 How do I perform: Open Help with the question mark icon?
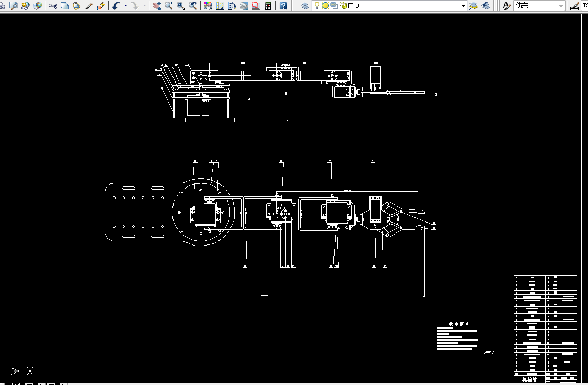pos(283,6)
